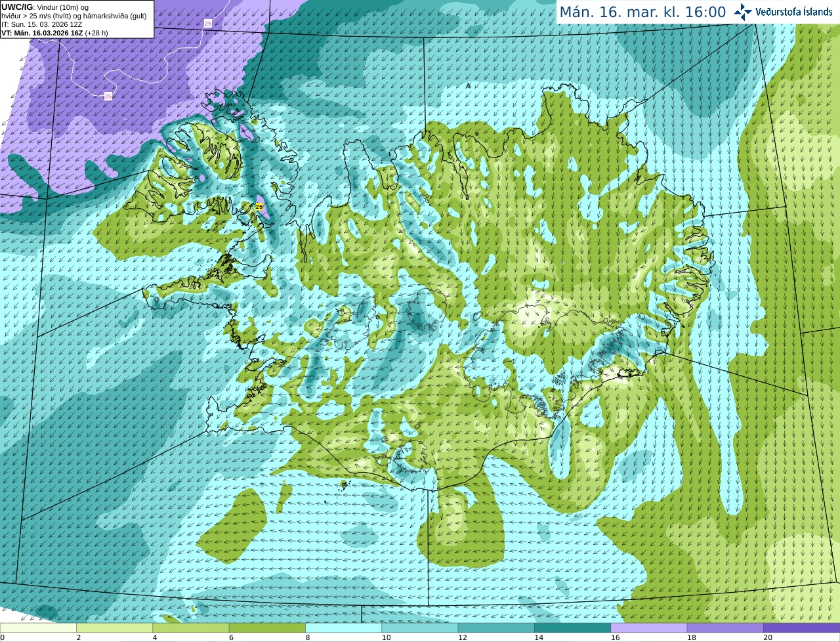Click the 25 contour label on purple area
Image resolution: width=840 pixels, height=642 pixels.
108,96
